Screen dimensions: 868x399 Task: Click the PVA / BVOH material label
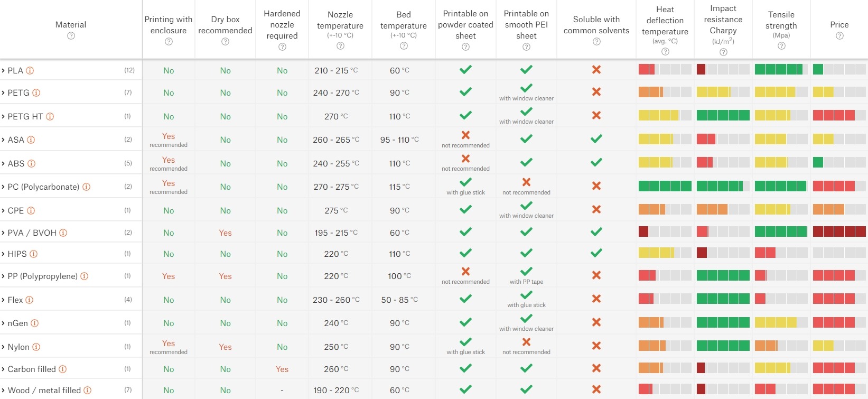(x=31, y=233)
